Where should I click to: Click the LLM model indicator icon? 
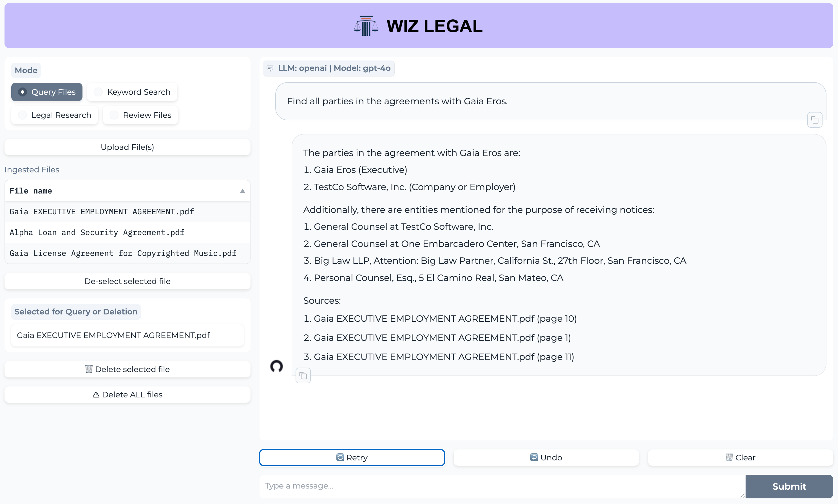pos(270,67)
